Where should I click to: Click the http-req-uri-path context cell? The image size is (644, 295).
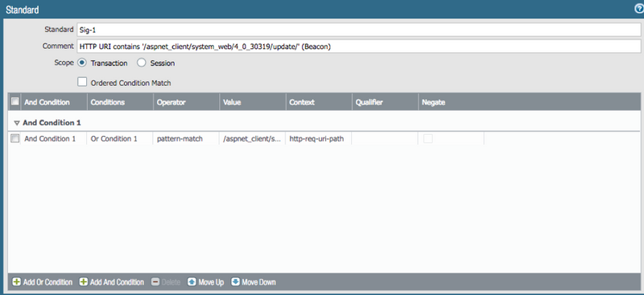319,139
